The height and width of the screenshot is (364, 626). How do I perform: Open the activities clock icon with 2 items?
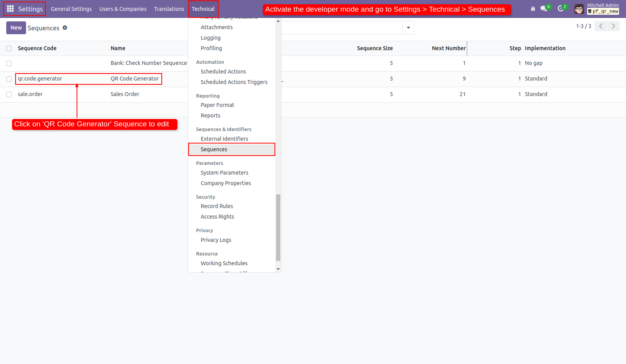coord(560,9)
